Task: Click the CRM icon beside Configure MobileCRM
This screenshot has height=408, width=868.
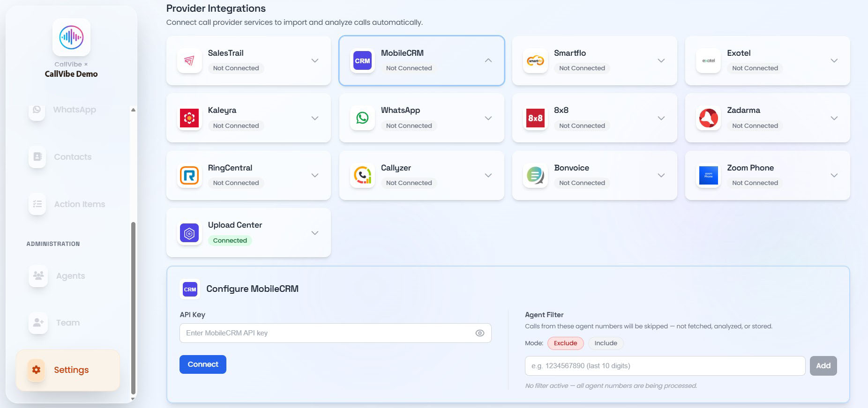Action: tap(190, 289)
